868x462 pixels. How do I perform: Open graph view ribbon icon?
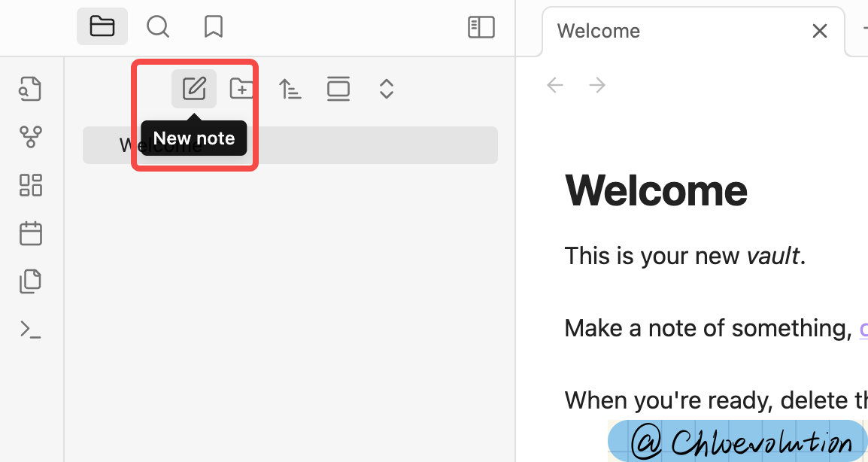[30, 136]
